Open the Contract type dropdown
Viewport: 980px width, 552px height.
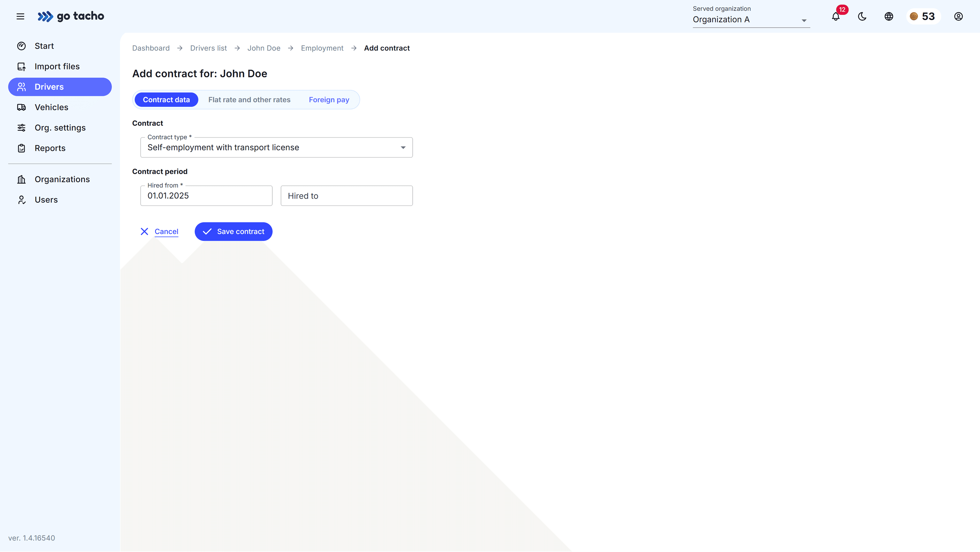[x=402, y=147]
